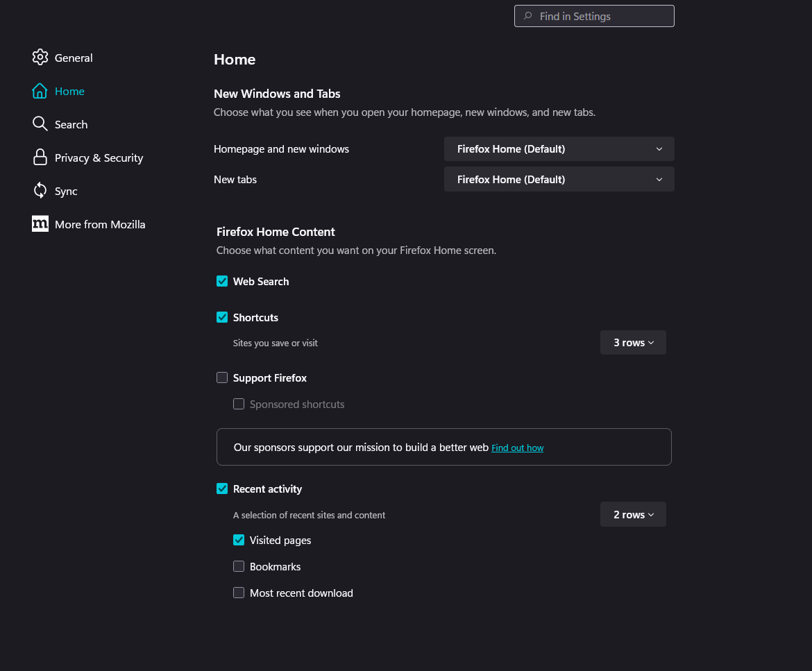Click the magnifier icon in Find in Settings
This screenshot has width=812, height=671.
coord(528,16)
